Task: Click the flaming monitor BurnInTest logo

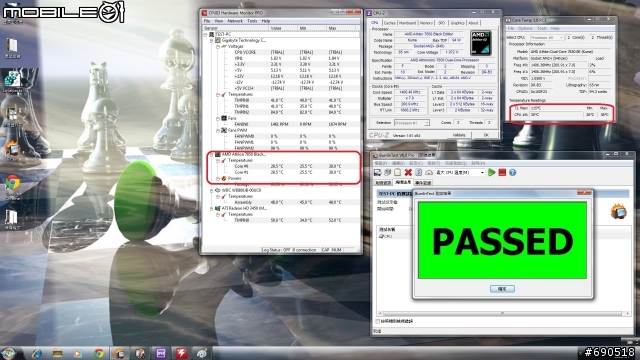Action: point(618,211)
